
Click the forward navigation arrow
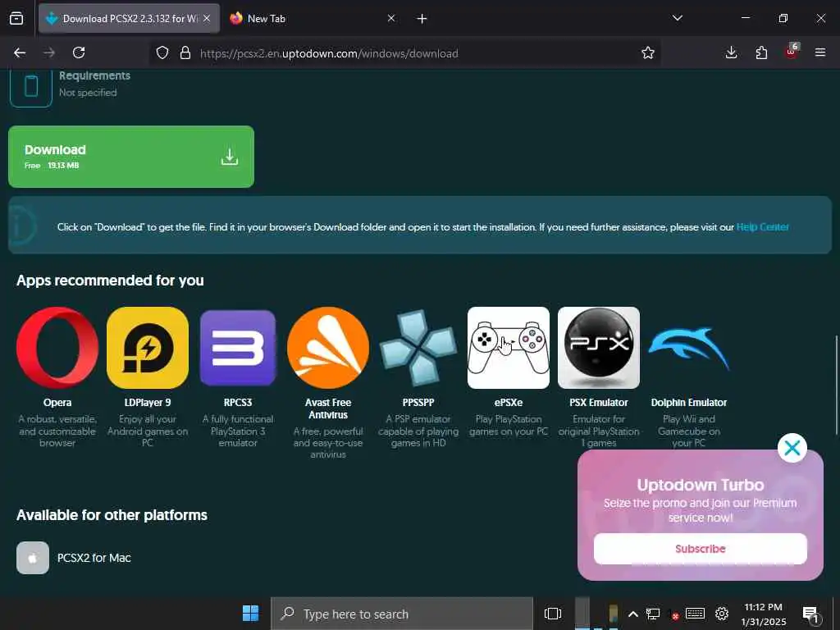tap(49, 52)
